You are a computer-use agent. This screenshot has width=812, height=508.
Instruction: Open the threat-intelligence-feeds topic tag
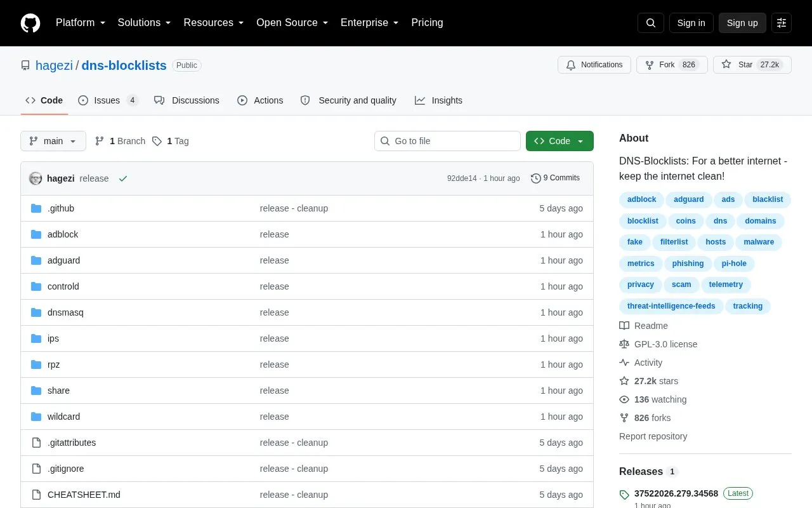point(671,306)
